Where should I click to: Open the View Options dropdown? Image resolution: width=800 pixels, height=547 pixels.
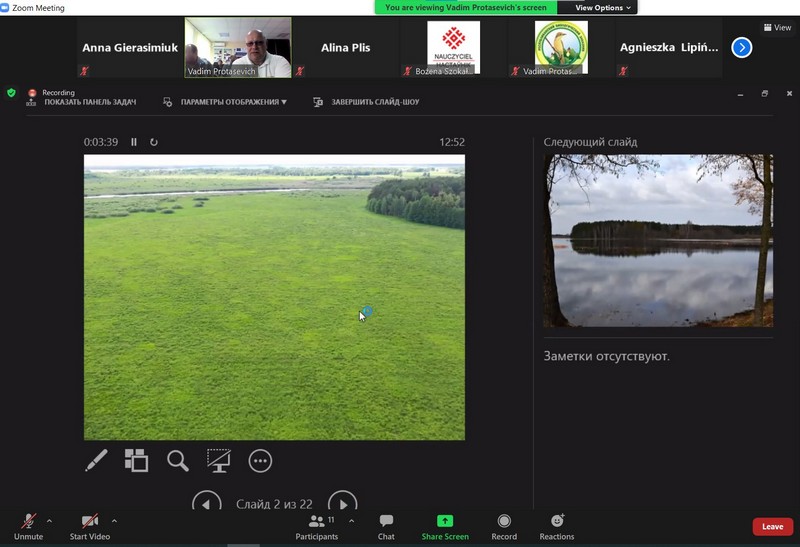point(603,8)
